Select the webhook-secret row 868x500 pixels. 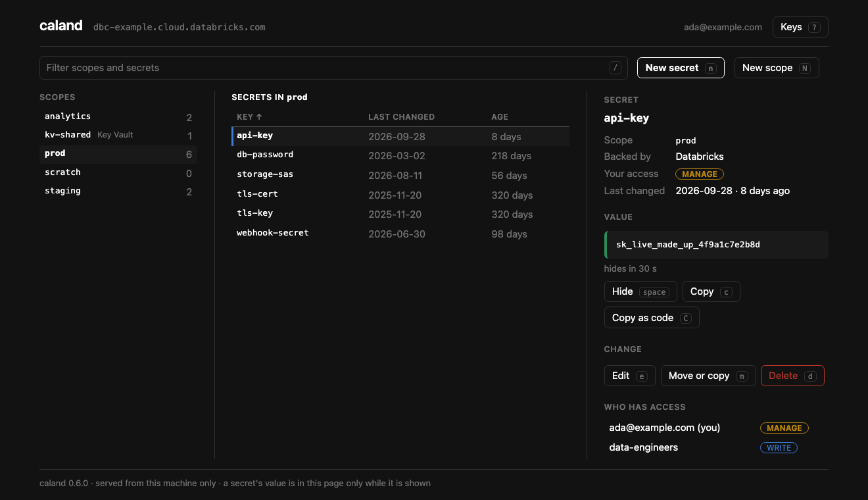[x=400, y=234]
